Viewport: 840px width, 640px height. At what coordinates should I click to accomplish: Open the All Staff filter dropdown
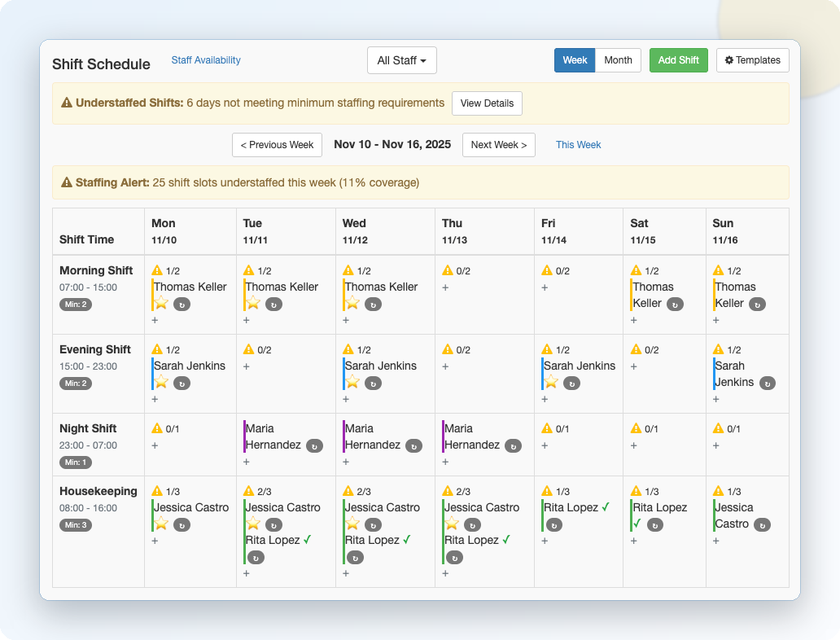(402, 60)
